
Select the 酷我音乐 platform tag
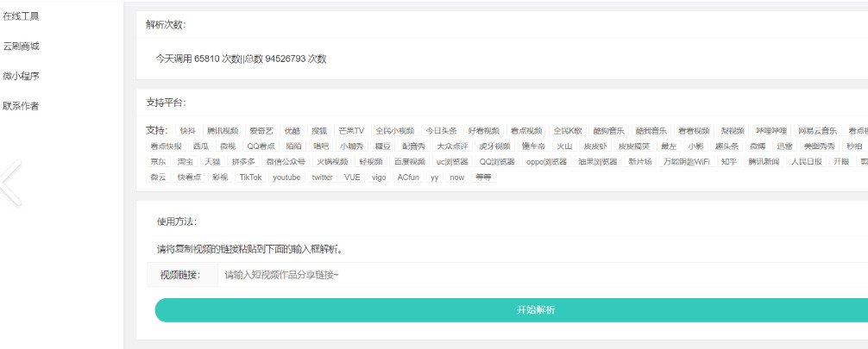651,130
